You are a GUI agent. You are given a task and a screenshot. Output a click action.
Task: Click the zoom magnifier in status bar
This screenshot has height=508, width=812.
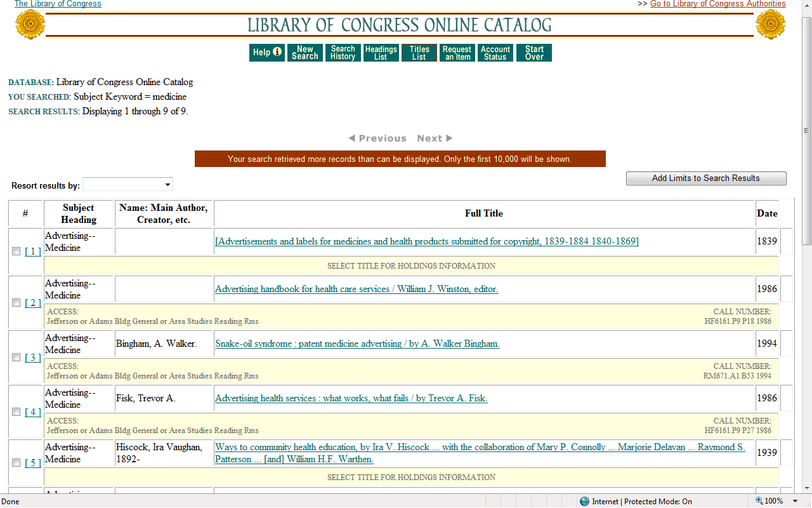[759, 501]
